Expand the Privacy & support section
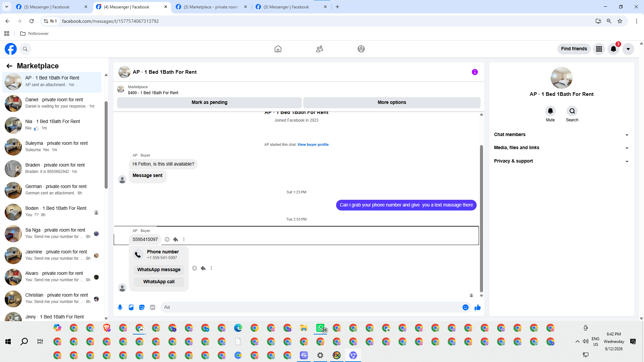Viewport: 644px width, 362px height. pyautogui.click(x=561, y=161)
